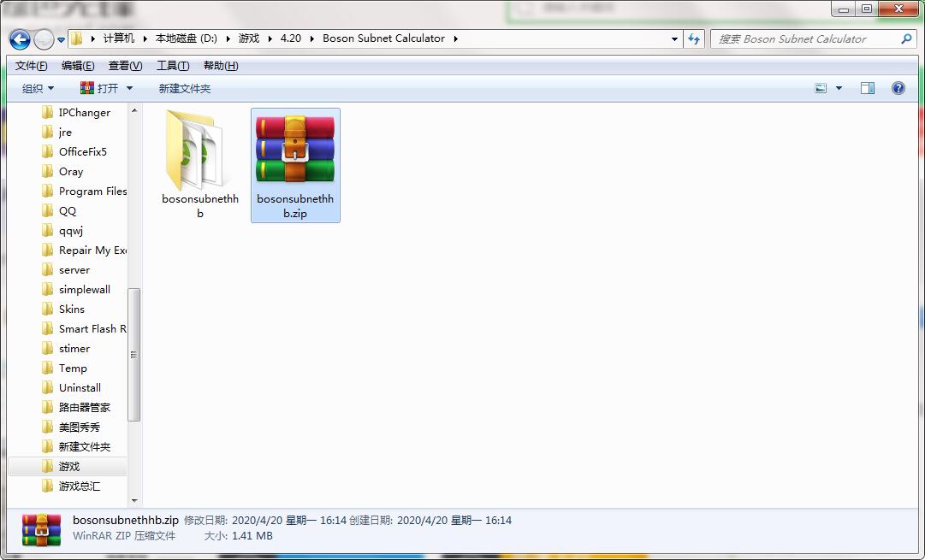Select the bosonsubnethhb folder
Viewport: 925px width, 560px height.
pos(200,164)
